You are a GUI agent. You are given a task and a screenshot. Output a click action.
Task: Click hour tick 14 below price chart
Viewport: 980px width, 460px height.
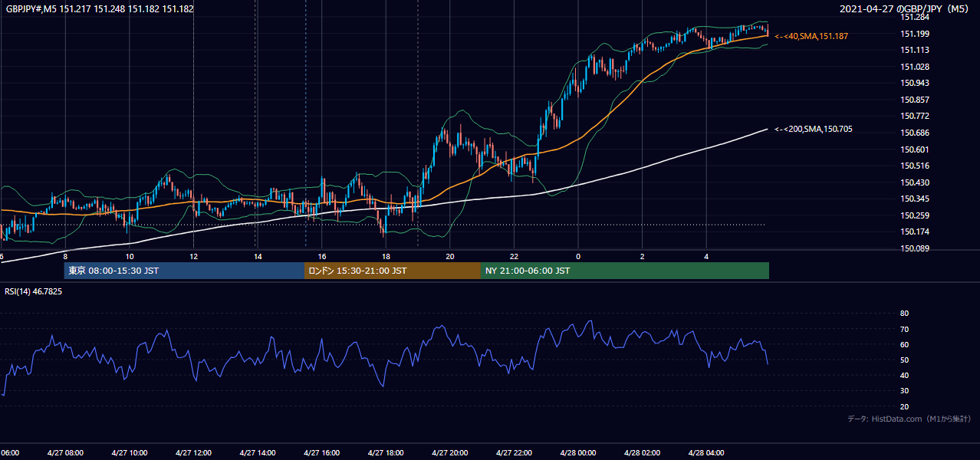258,256
